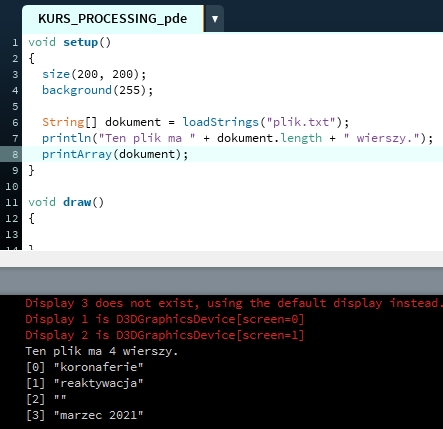Click the gray divider bar above the console
This screenshot has width=443, height=429.
[x=221, y=281]
